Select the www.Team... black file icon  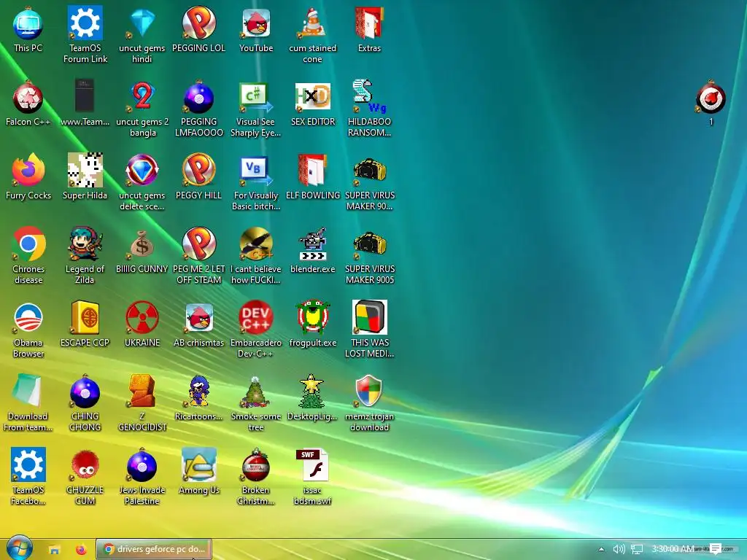coord(85,97)
